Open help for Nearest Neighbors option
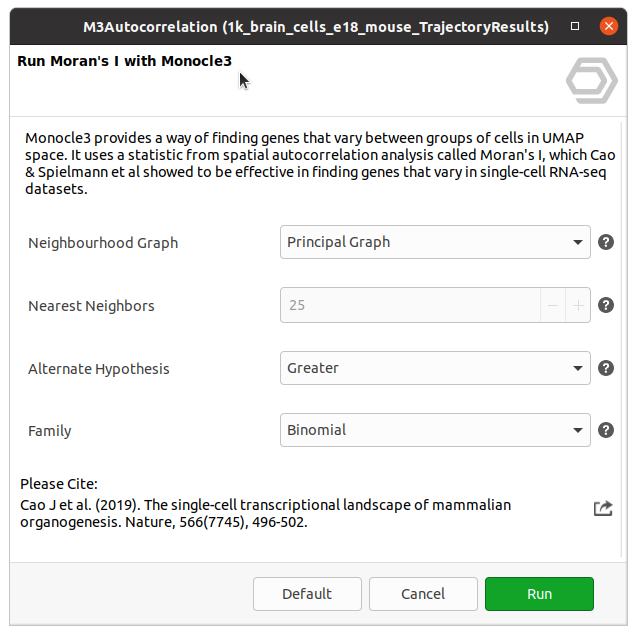 click(x=605, y=306)
